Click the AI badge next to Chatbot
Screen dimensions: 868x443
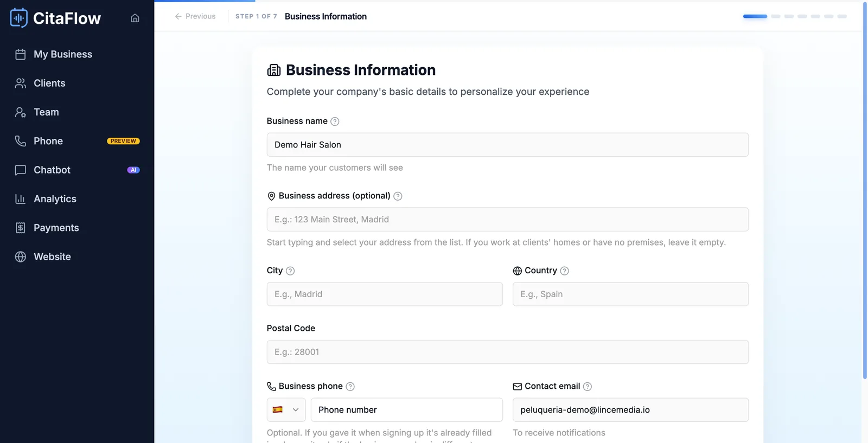pos(133,170)
